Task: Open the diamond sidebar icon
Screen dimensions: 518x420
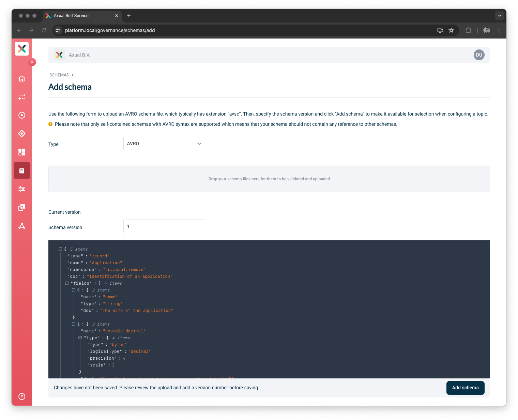Action: (22, 134)
